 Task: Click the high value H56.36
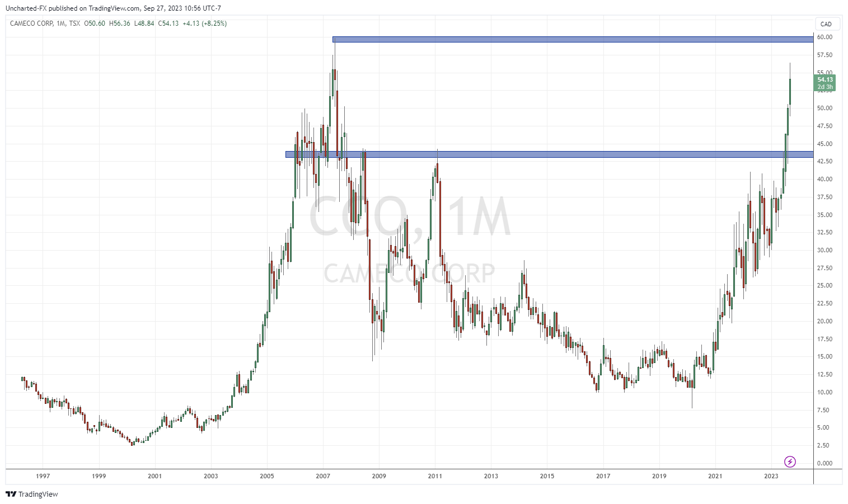coord(119,23)
